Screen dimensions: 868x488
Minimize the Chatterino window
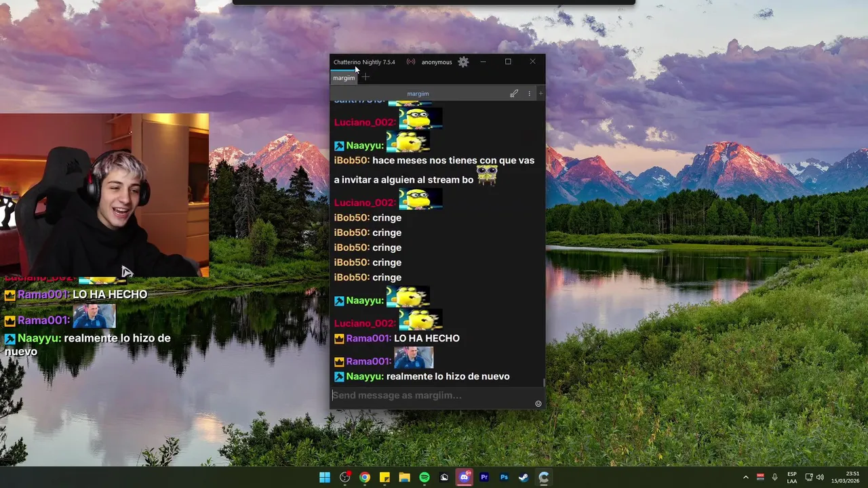pyautogui.click(x=483, y=62)
